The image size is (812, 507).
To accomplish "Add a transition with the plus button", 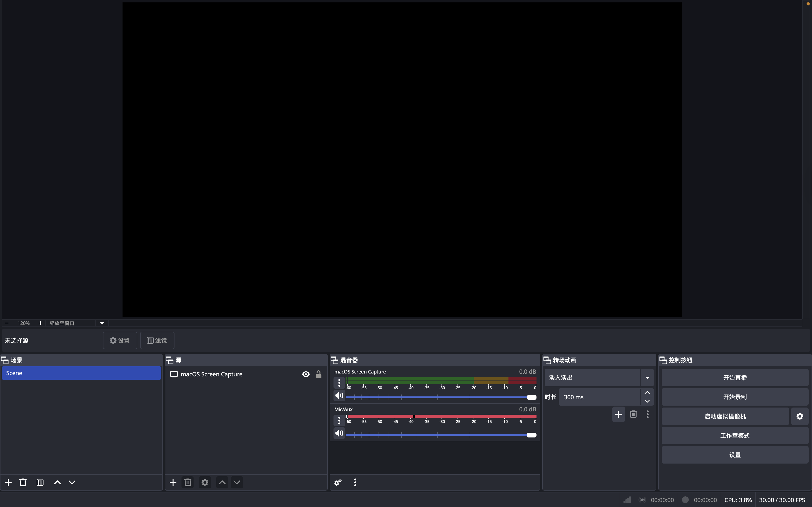I will point(618,415).
